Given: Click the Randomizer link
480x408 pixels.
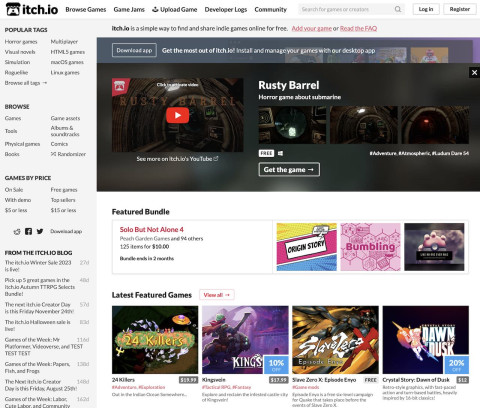Looking at the screenshot, I should point(68,154).
